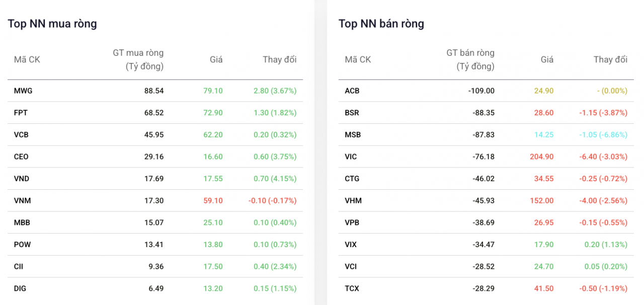
Task: Click the VCB ticker symbol
Action: click(21, 135)
